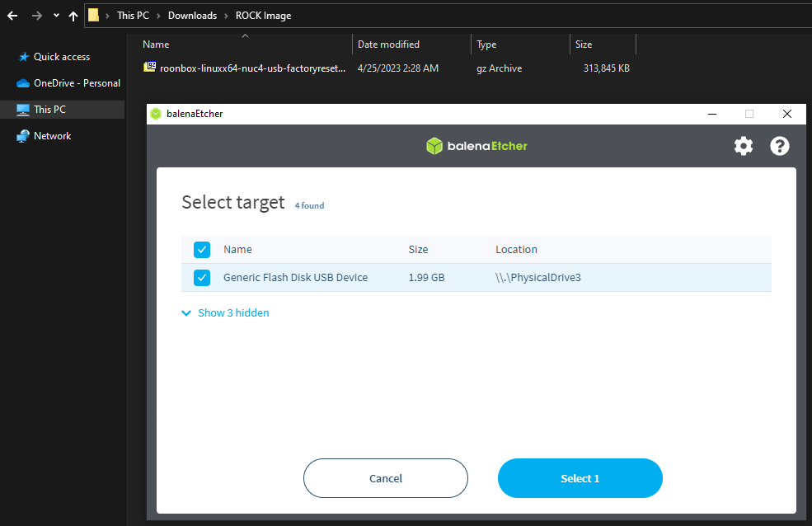Click Name header in target table

point(237,250)
